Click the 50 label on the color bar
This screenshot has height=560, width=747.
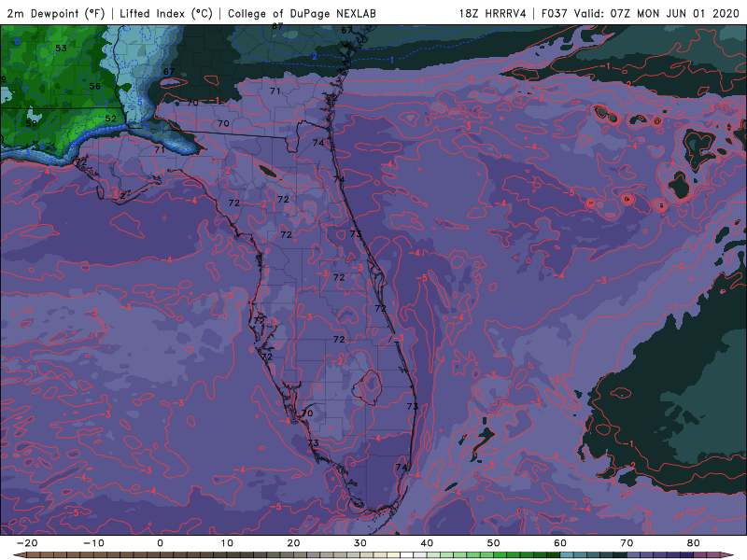(494, 543)
